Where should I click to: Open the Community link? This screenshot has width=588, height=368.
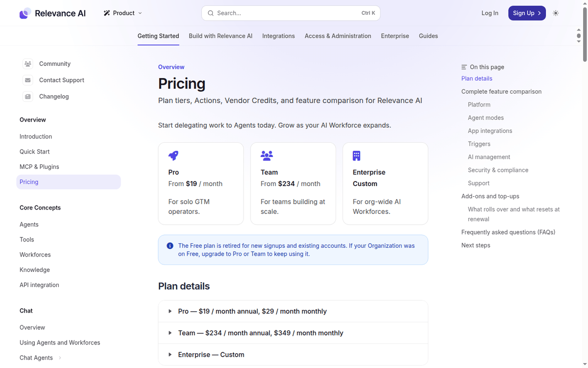click(55, 64)
